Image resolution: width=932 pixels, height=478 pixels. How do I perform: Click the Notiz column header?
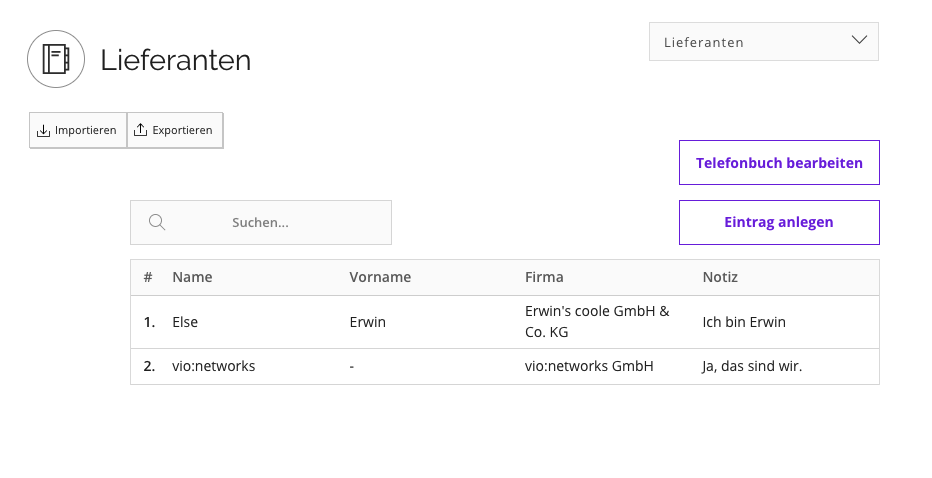pyautogui.click(x=720, y=277)
